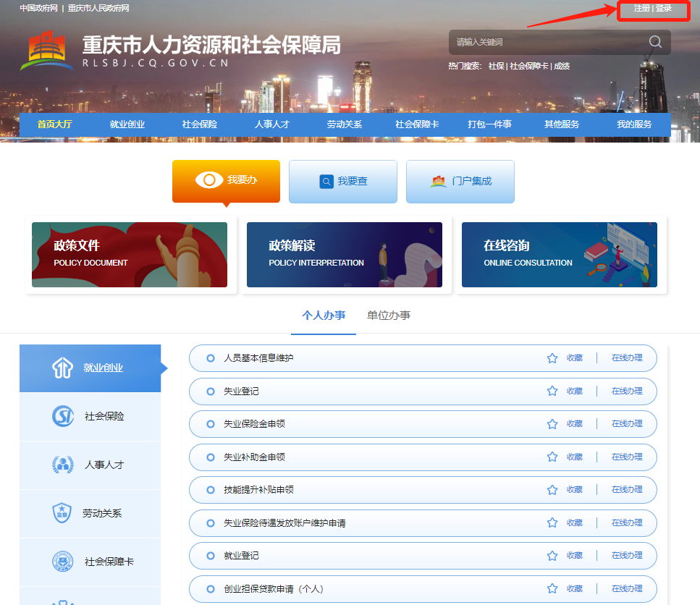The height and width of the screenshot is (605, 700).
Task: Open the 在线咨询 banner card
Action: click(x=560, y=255)
